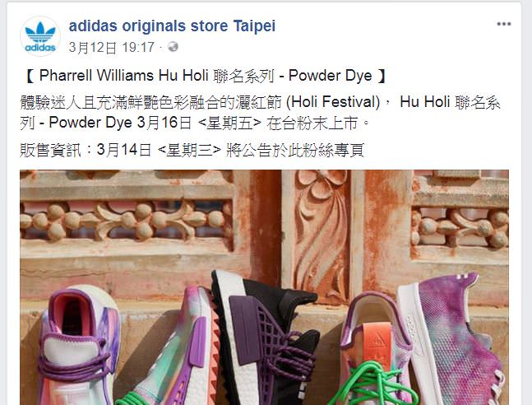Click the carved lattice window on right
This screenshot has width=532, height=405.
[x=460, y=226]
